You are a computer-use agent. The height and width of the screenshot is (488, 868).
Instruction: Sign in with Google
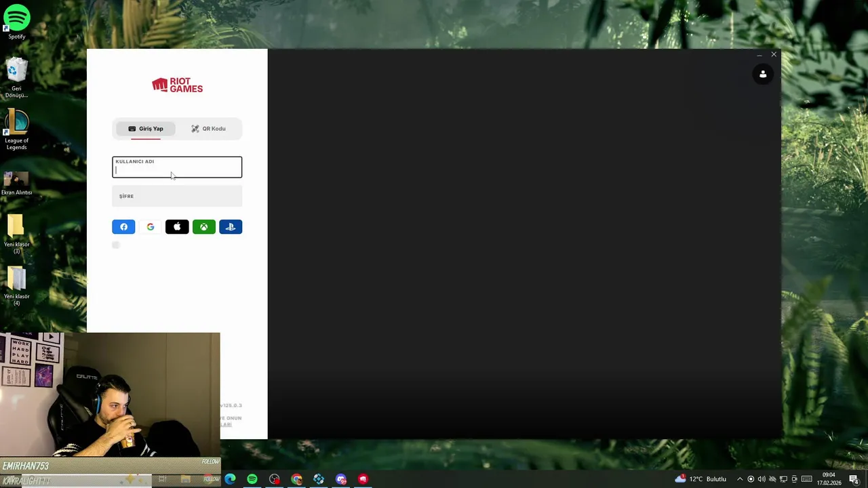tap(151, 227)
